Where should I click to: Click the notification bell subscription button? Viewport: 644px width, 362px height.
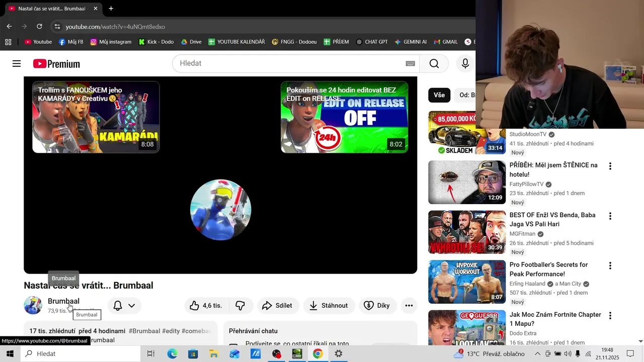(124, 306)
